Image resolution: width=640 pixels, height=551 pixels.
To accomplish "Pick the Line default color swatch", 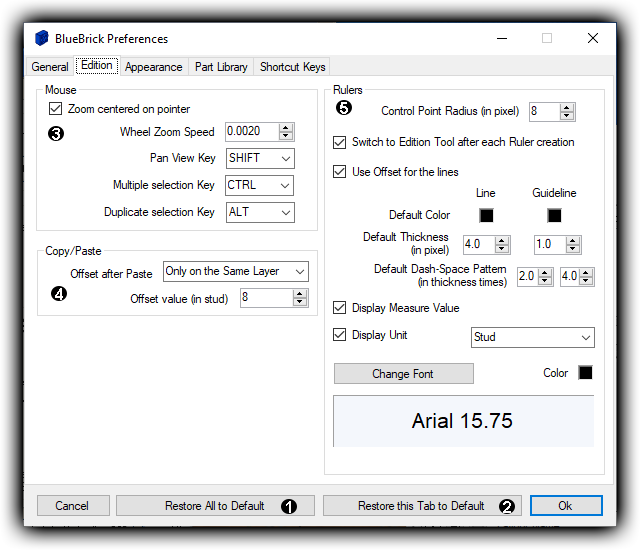I will (486, 215).
